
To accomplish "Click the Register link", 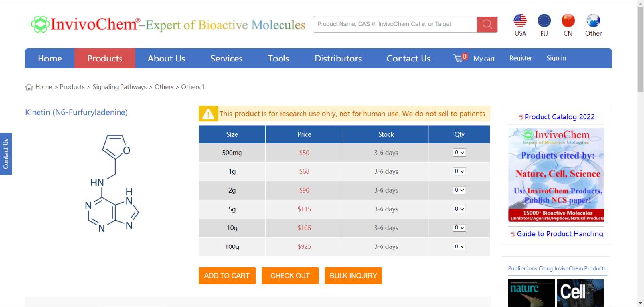I will 521,58.
